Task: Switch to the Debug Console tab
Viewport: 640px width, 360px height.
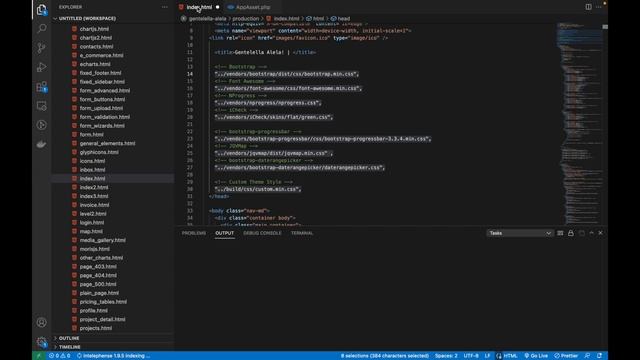Action: point(262,233)
